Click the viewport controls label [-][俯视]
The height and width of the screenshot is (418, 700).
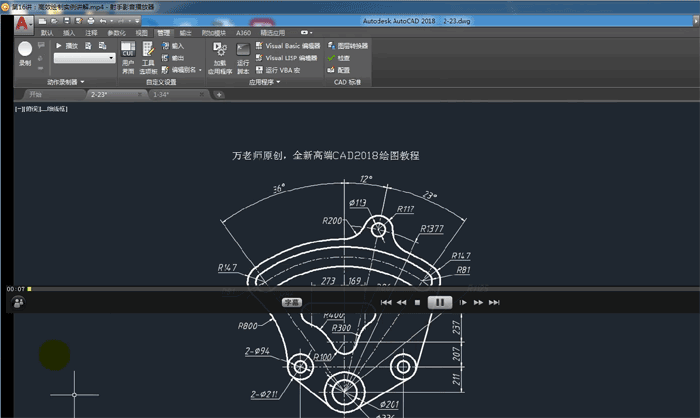click(x=41, y=109)
